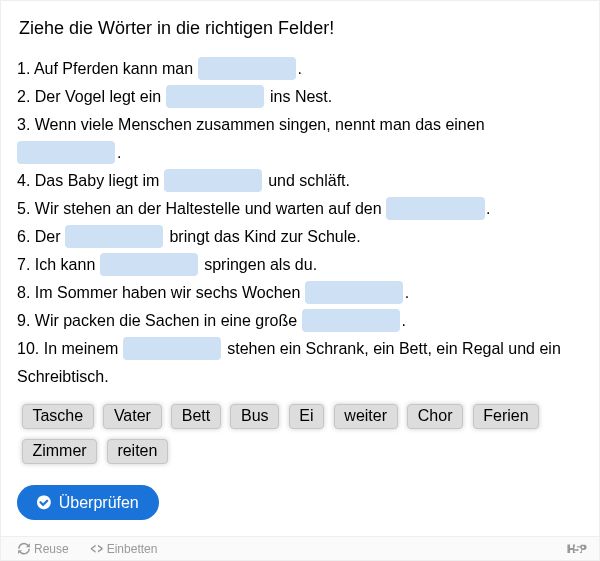600x561 pixels.
Task: Select the blank after 'In meinem'
Action: point(172,348)
